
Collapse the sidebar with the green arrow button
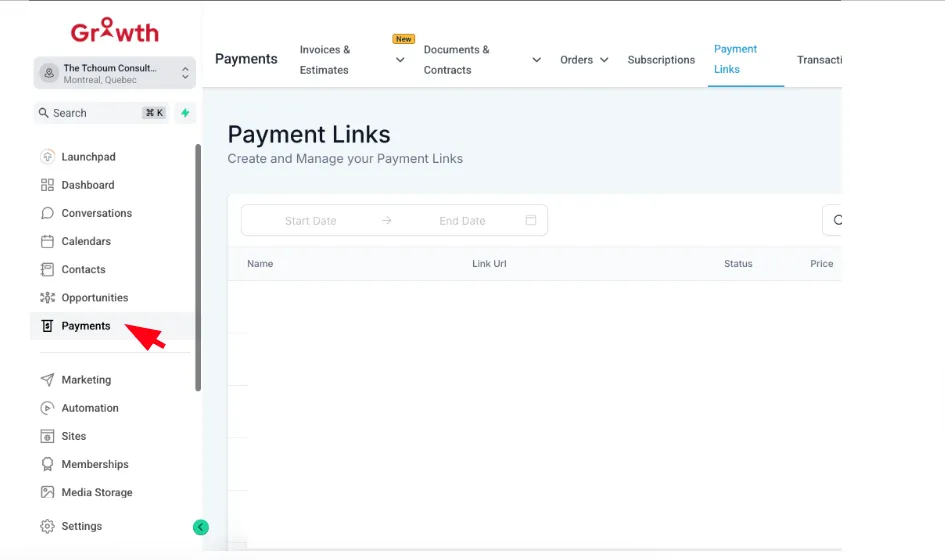click(201, 527)
